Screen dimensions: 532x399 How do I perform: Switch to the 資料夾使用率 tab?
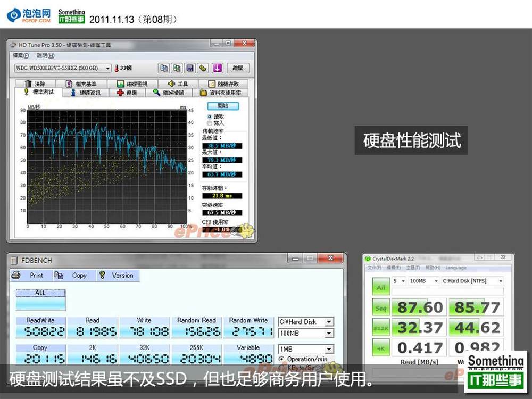(x=221, y=93)
